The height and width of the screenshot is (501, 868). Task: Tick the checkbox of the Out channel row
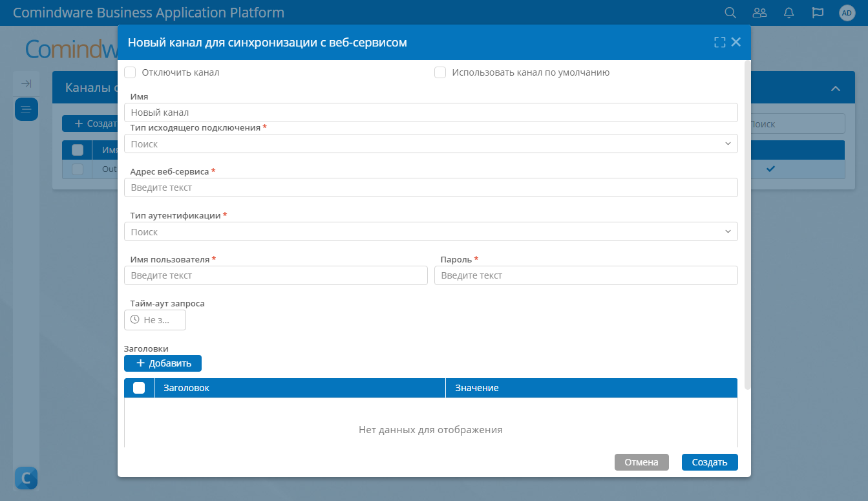click(x=78, y=169)
